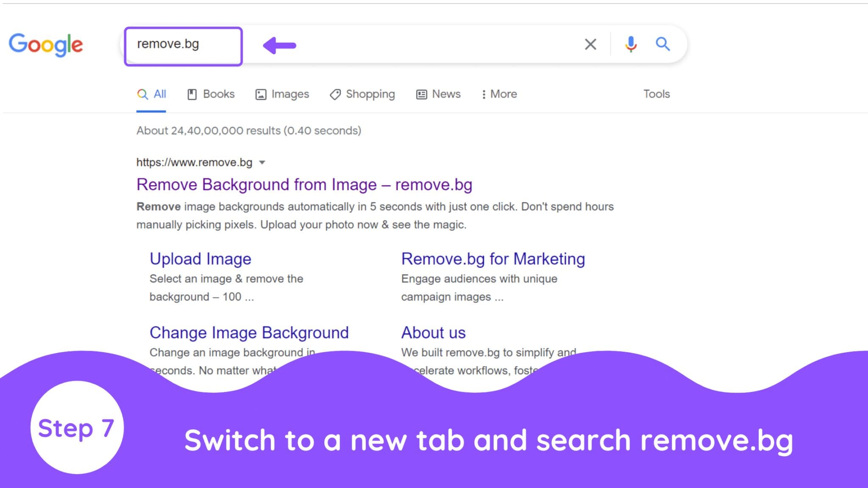
Task: Open the Upload Image sitelink
Action: [200, 259]
